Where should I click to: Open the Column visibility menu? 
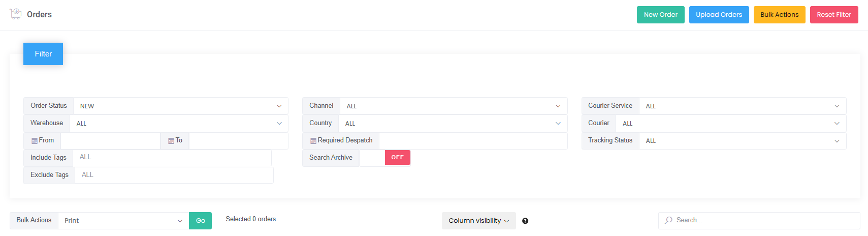[478, 221]
